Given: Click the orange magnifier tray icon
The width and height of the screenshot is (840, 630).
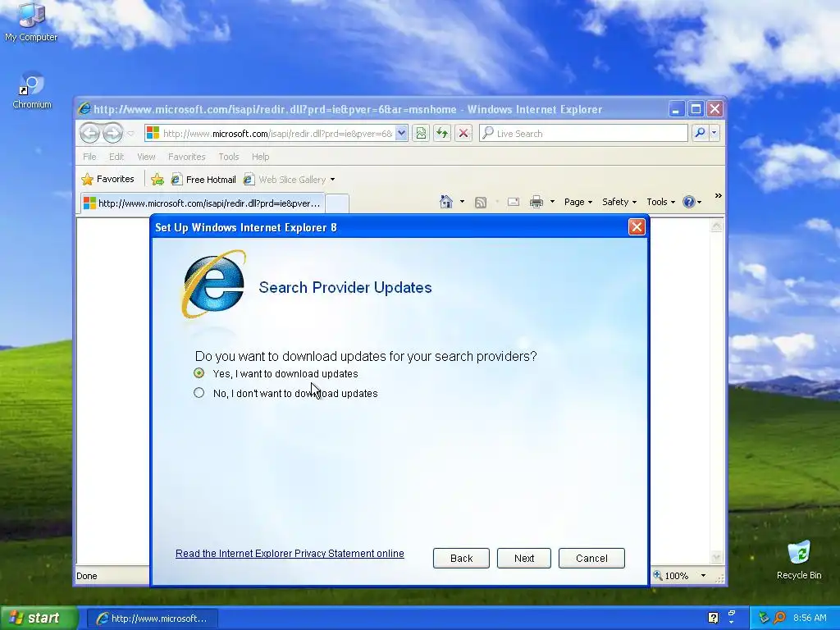Looking at the screenshot, I should click(780, 618).
